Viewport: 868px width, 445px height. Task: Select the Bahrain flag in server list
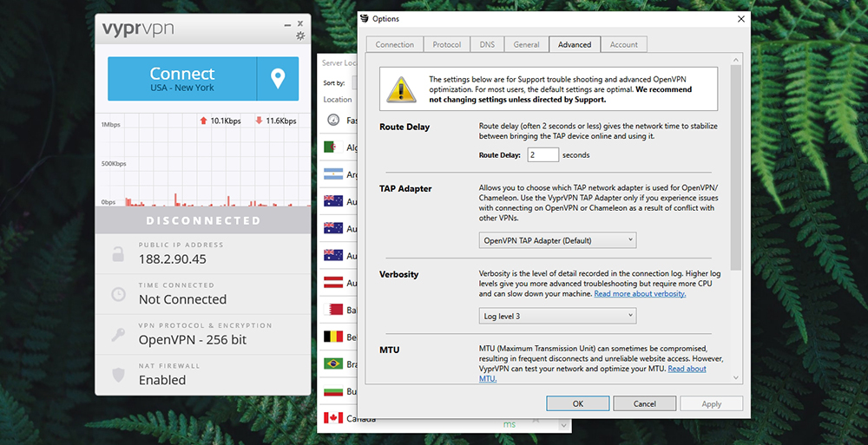pyautogui.click(x=333, y=310)
